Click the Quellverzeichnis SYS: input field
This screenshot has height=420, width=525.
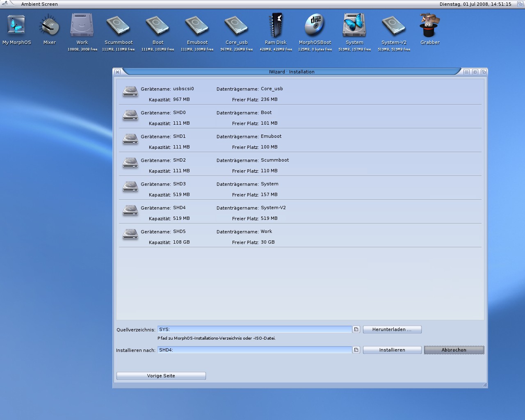click(x=255, y=329)
